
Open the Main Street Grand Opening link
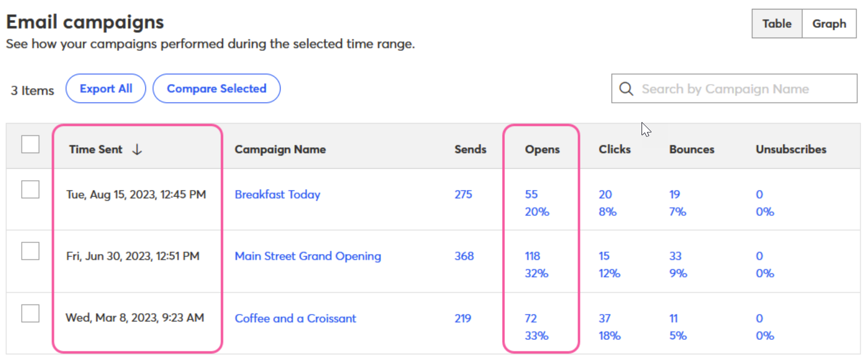(307, 256)
